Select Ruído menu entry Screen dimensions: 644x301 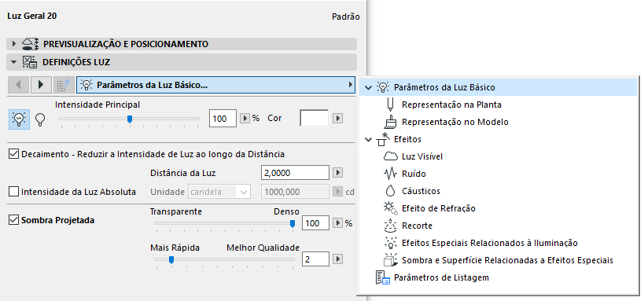pyautogui.click(x=414, y=174)
